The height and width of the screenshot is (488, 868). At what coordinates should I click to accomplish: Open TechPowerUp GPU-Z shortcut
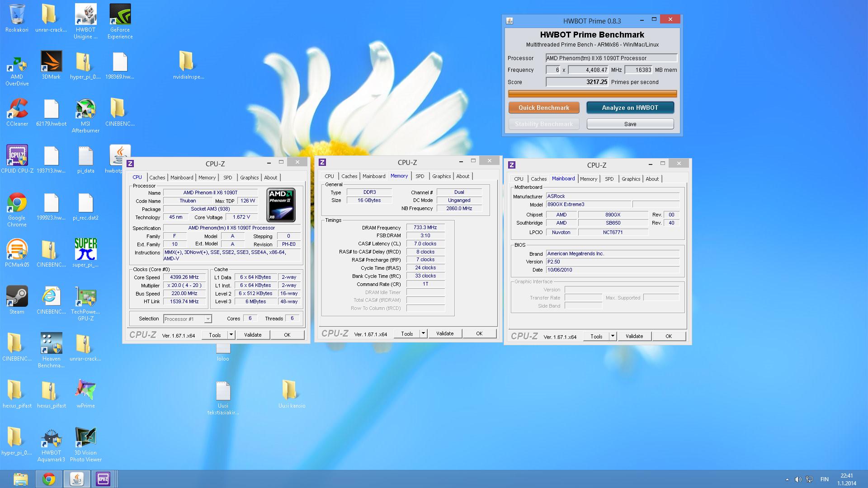pyautogui.click(x=85, y=303)
